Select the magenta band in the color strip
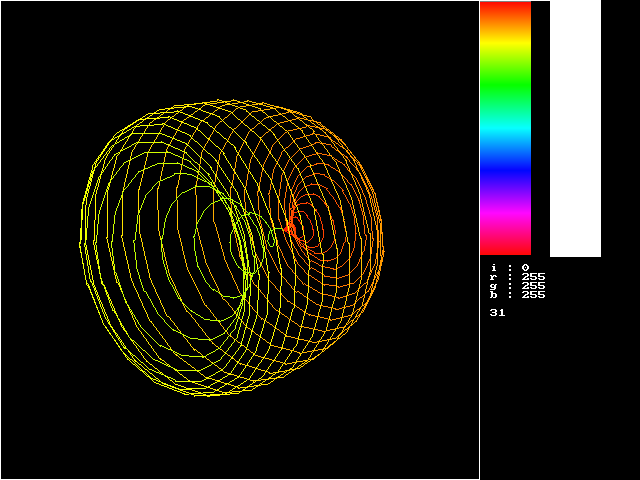 (x=505, y=215)
